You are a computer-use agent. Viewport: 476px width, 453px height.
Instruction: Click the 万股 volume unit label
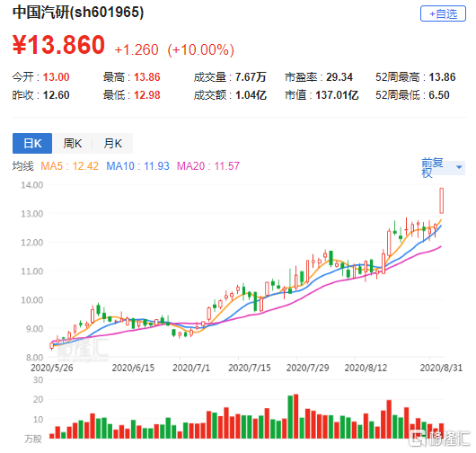pyautogui.click(x=33, y=439)
